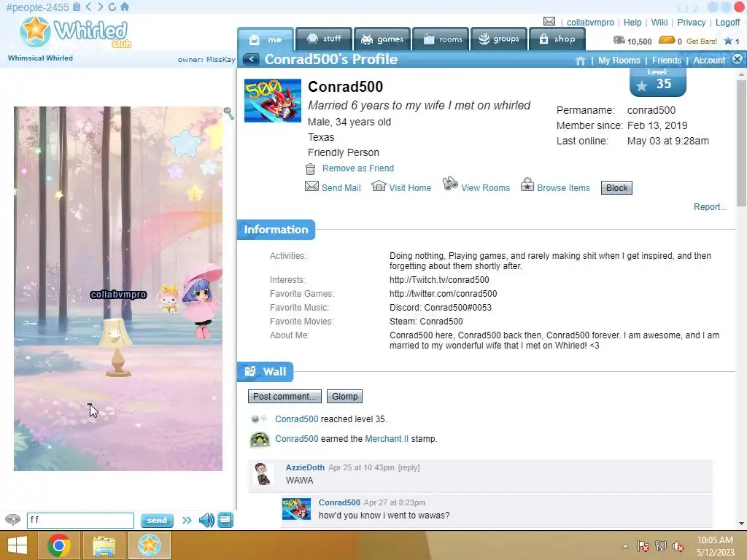Click the Report... link
Screen dimensions: 747x560
tap(710, 206)
